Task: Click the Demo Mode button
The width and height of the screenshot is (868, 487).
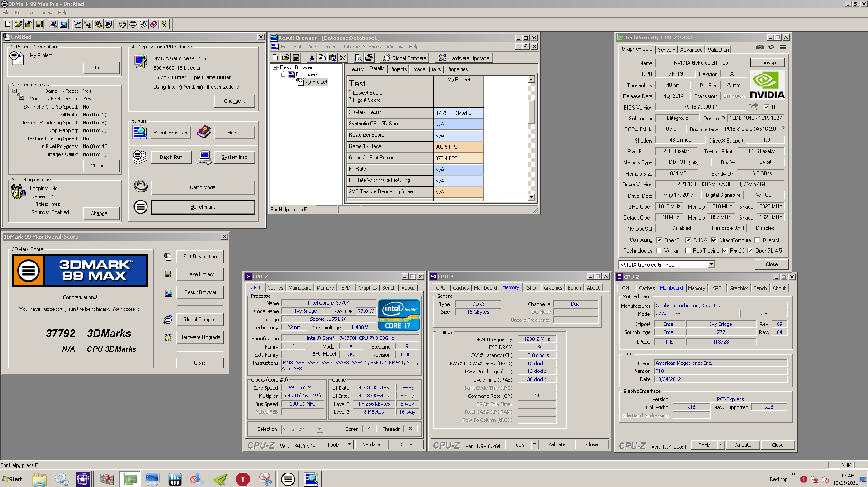Action: pos(203,187)
